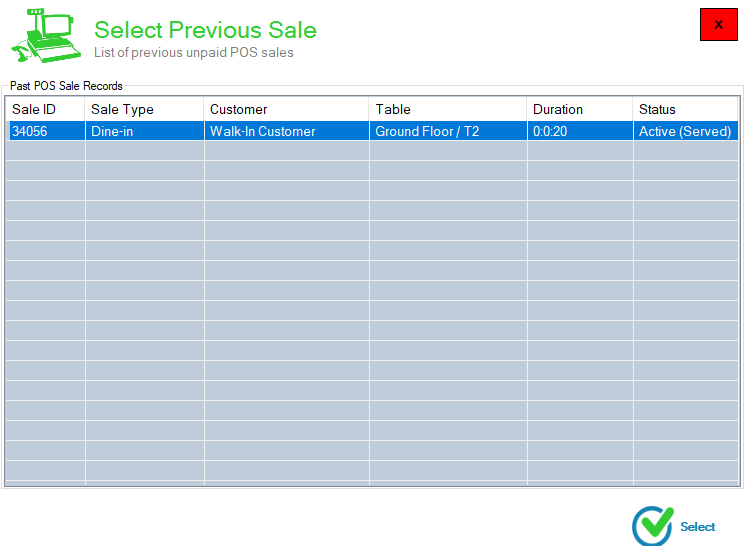This screenshot has height=546, width=747.
Task: Click the Select Previous Sale heading
Action: coord(205,30)
